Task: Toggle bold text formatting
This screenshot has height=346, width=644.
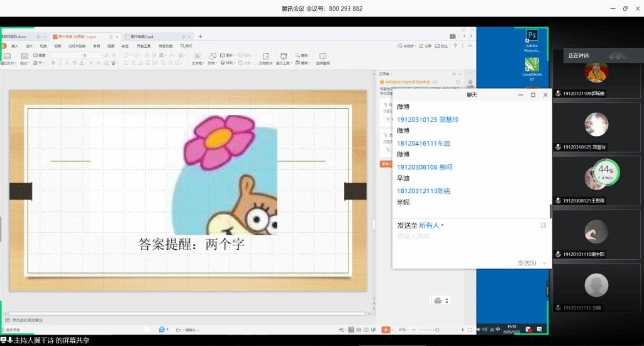Action: point(53,63)
